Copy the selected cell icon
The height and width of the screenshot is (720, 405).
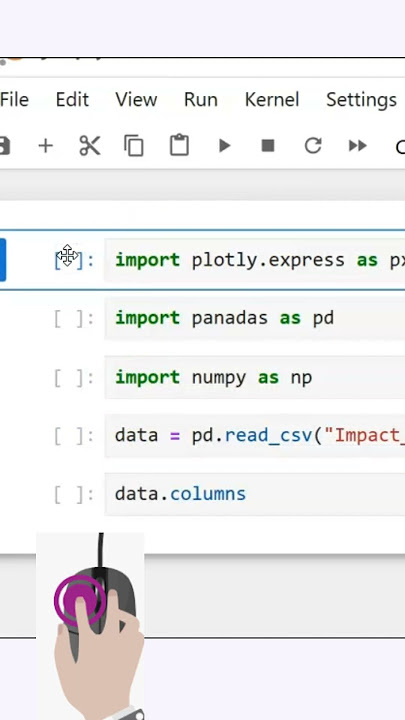(134, 146)
